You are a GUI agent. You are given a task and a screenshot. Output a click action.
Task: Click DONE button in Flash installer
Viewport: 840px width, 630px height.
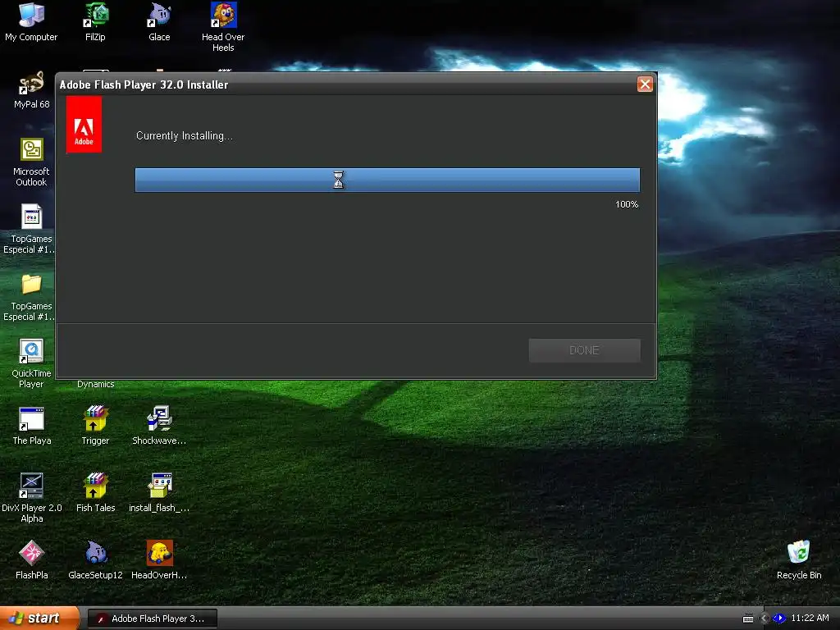pyautogui.click(x=584, y=350)
